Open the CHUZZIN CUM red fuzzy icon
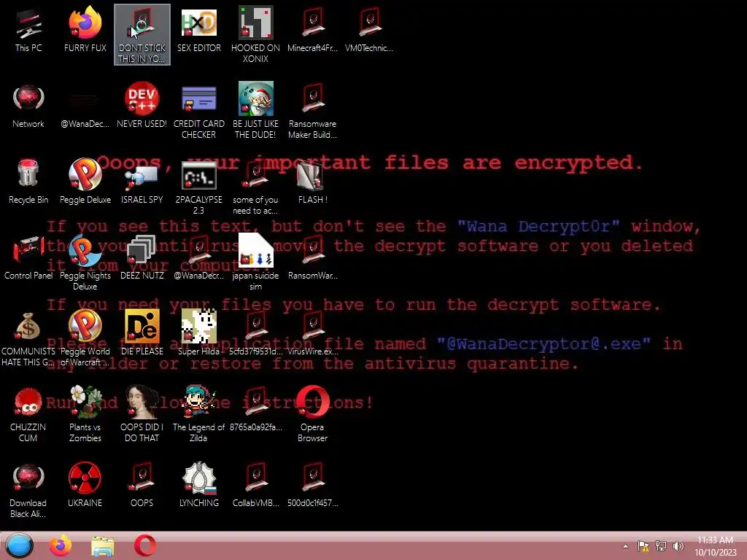The width and height of the screenshot is (747, 560). [x=28, y=414]
